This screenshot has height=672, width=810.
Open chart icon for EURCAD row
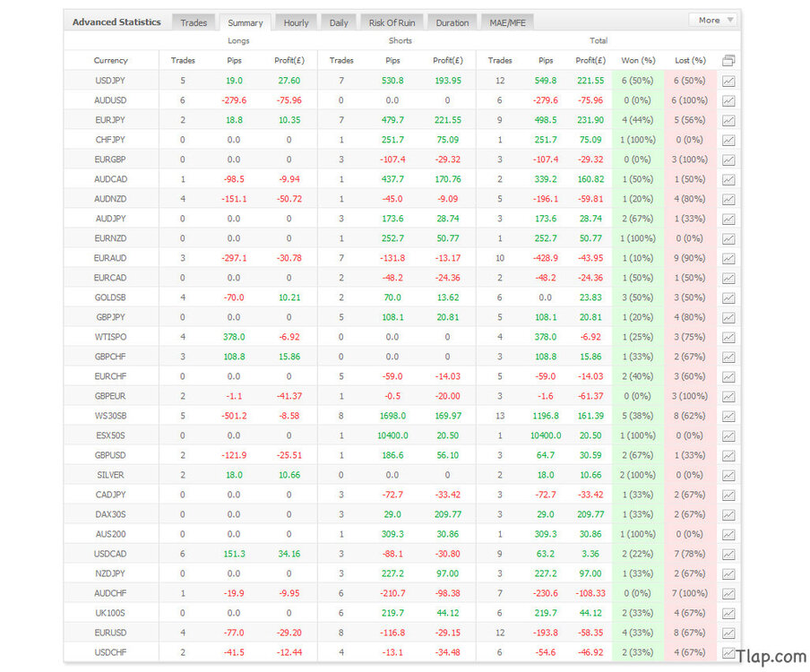[x=728, y=279]
